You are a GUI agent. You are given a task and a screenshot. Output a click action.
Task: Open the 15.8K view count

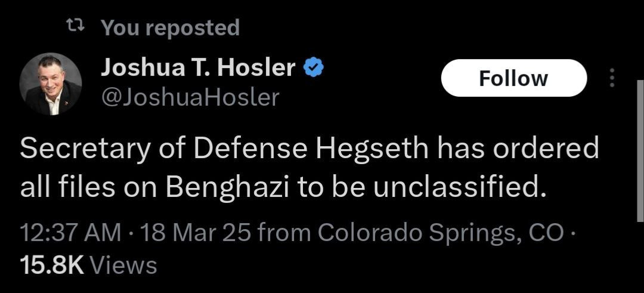click(51, 265)
